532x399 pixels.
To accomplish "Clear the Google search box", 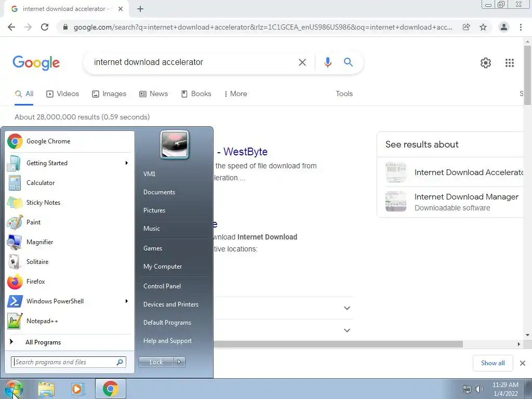I will tap(302, 62).
